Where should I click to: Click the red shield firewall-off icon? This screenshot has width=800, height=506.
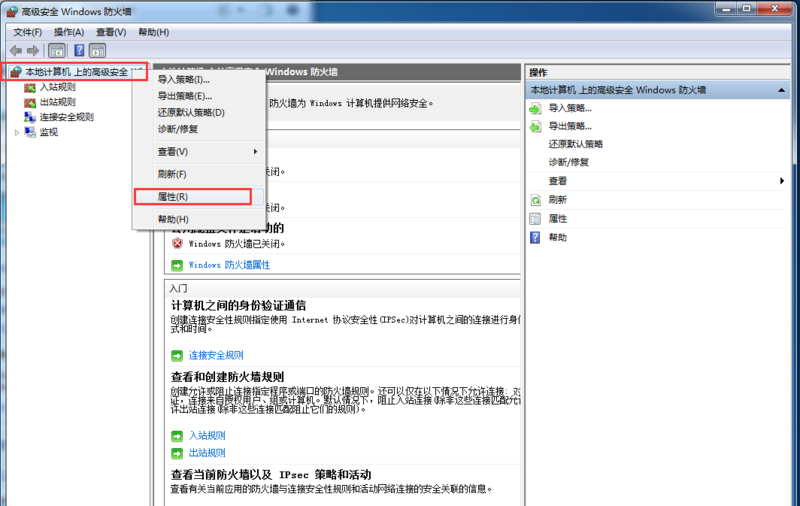pos(177,243)
